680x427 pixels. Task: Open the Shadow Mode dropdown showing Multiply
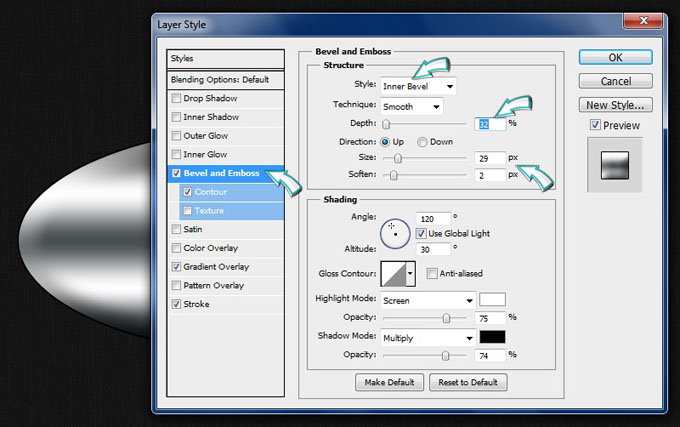pos(428,338)
